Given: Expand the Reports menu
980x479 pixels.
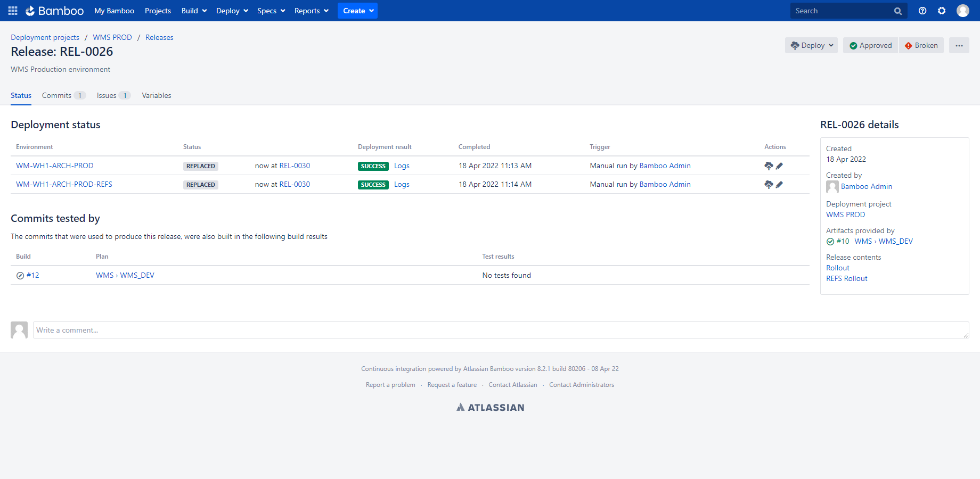Looking at the screenshot, I should (x=312, y=11).
